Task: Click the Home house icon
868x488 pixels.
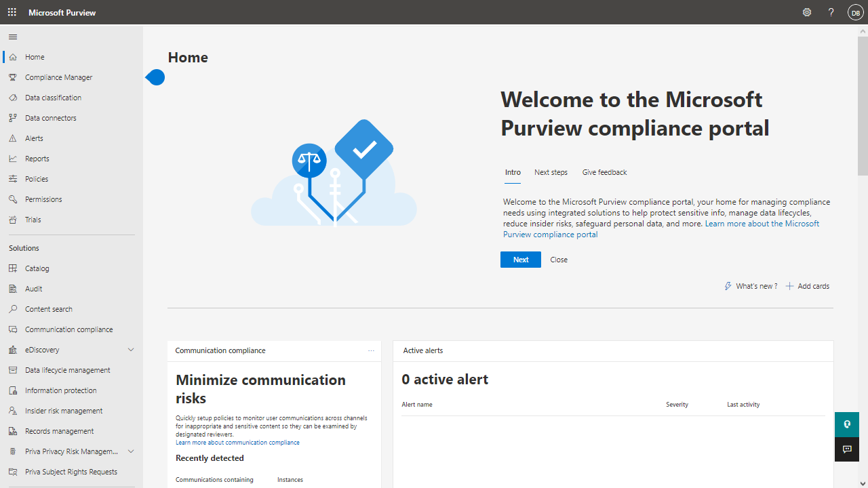Action: pos(13,57)
